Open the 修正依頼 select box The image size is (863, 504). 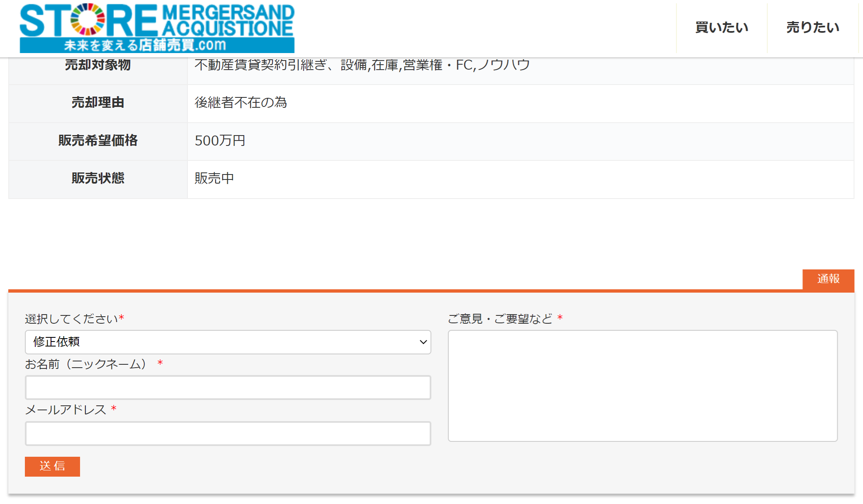227,342
